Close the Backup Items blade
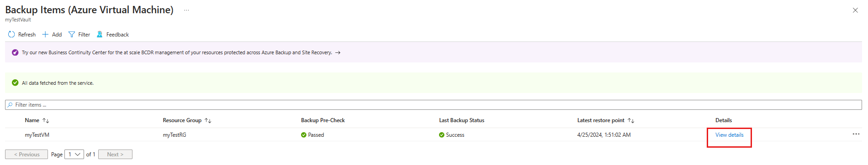The image size is (868, 165). [x=855, y=10]
